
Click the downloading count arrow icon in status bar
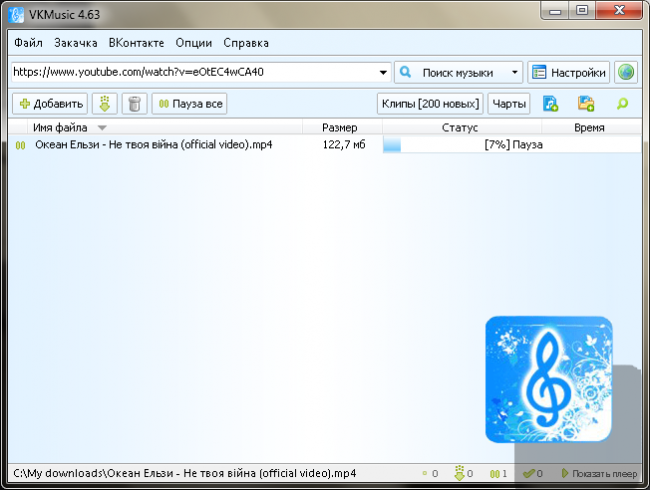click(459, 473)
